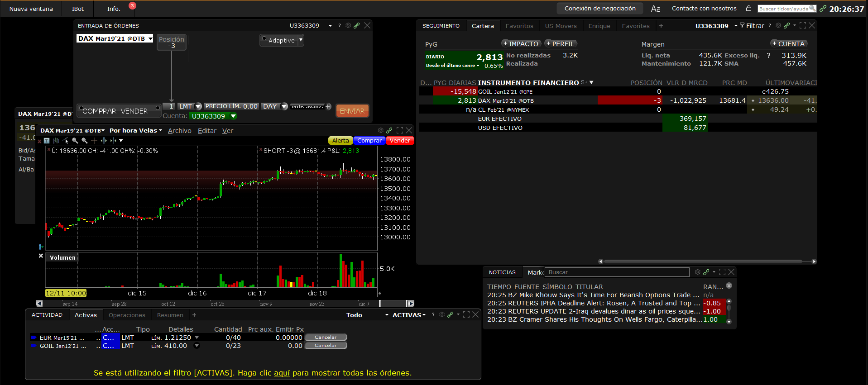Image resolution: width=868 pixels, height=385 pixels.
Task: Expand the DAX Mar19'21 @DTB contract dropdown in order entry
Action: click(x=150, y=38)
